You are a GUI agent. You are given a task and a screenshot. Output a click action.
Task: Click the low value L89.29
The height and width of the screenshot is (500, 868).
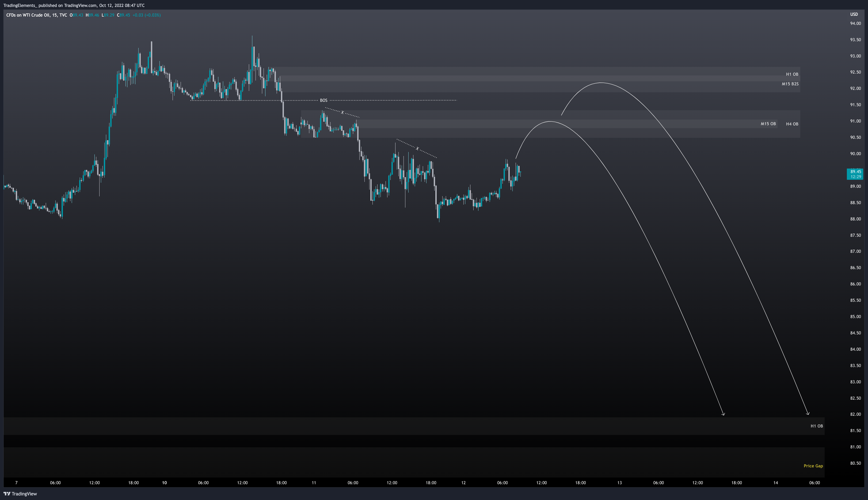tap(108, 15)
